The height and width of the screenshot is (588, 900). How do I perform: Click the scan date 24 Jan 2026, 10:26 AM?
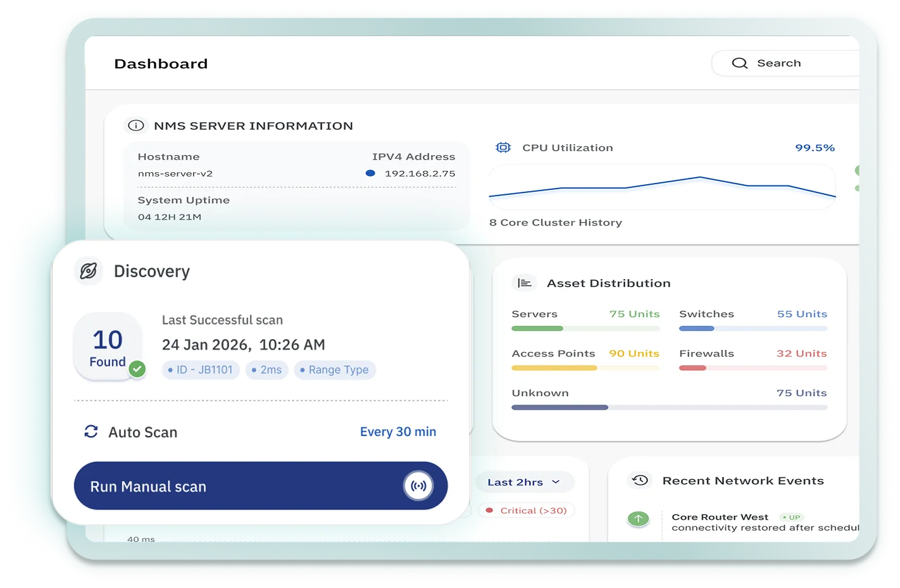pos(244,345)
